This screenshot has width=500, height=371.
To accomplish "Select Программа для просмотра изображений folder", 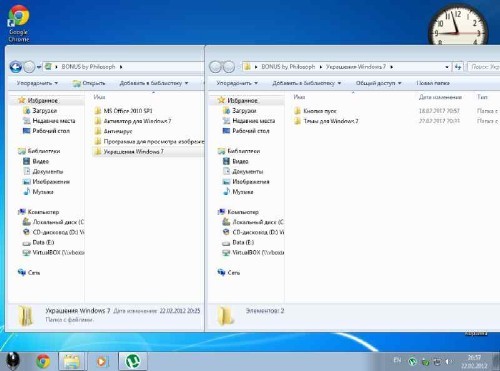I will tap(149, 141).
